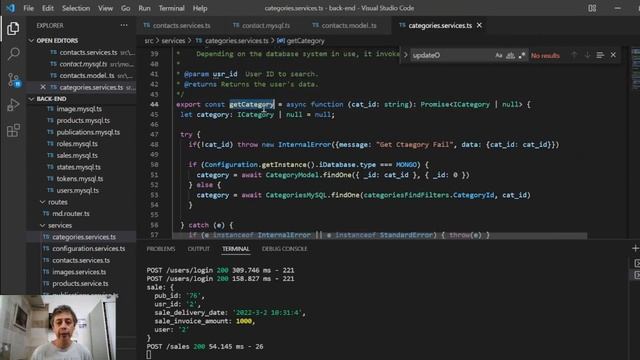
Task: Click services in the breadcrumb path
Action: pos(173,41)
